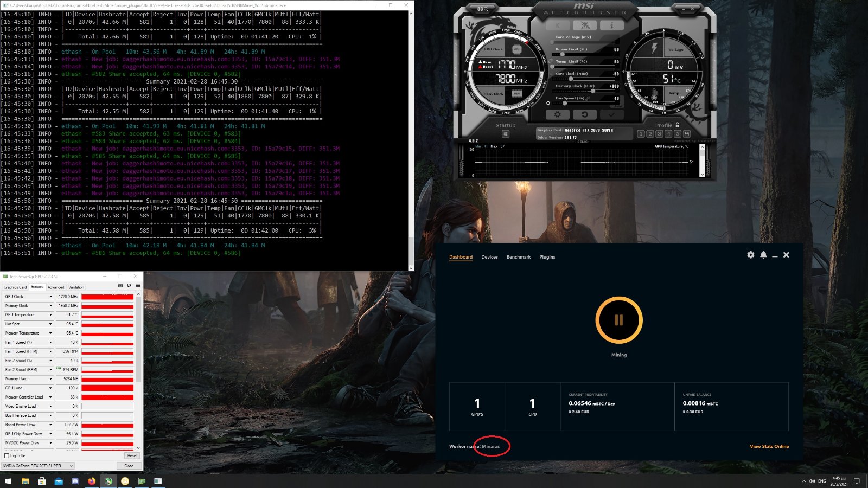Click the GPU-Z sensor list scroll down arrow
Viewport: 868px width, 488px height.
click(139, 448)
